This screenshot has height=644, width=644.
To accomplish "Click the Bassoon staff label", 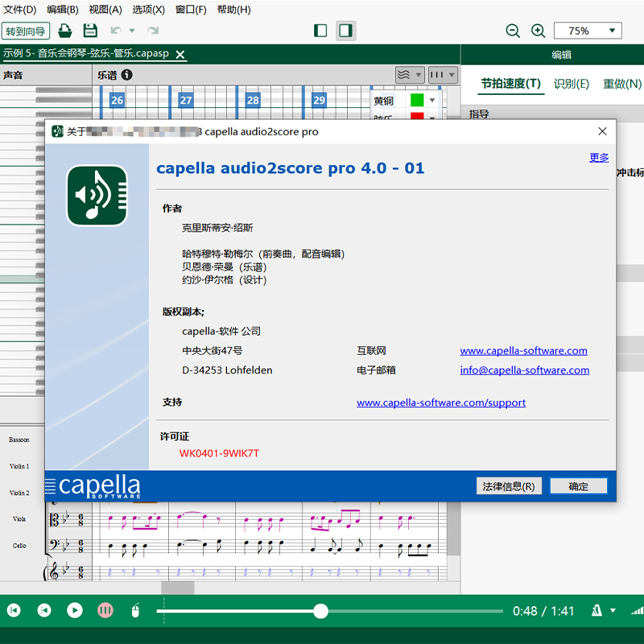I will (19, 440).
